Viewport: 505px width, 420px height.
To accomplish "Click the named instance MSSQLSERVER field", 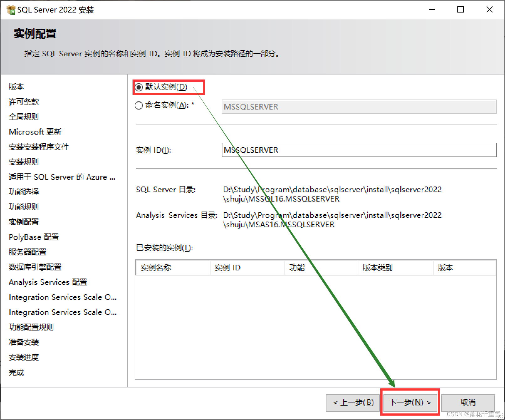I will pos(359,107).
